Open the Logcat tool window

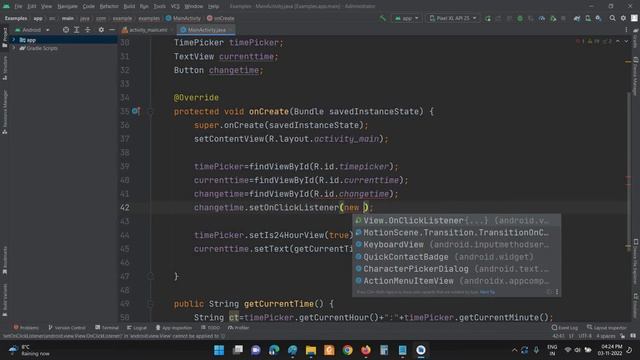[137, 328]
